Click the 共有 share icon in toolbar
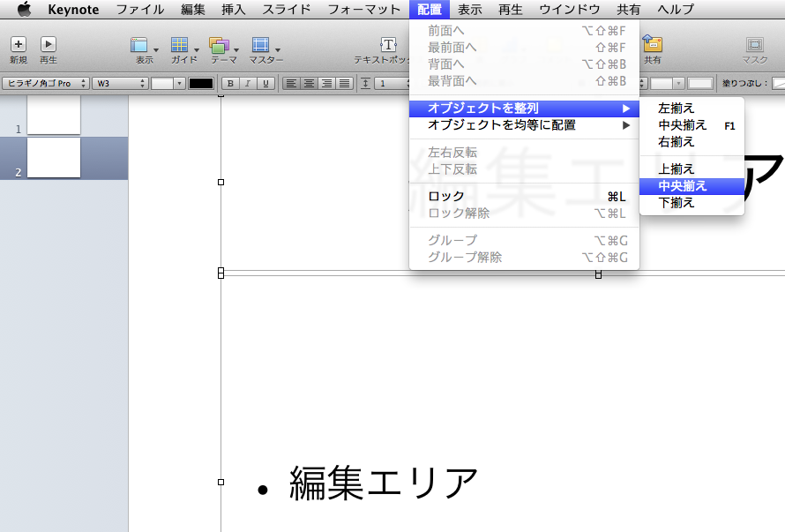785x532 pixels. pos(653,44)
